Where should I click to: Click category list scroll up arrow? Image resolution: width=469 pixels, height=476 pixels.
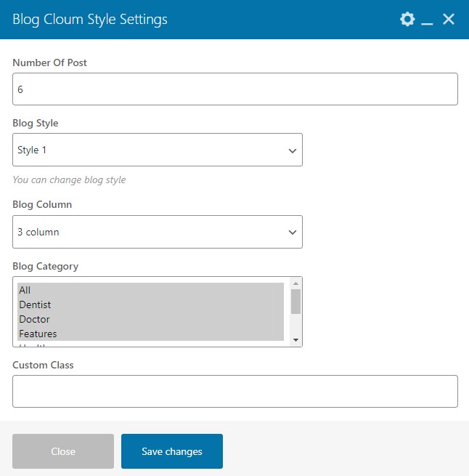[295, 283]
